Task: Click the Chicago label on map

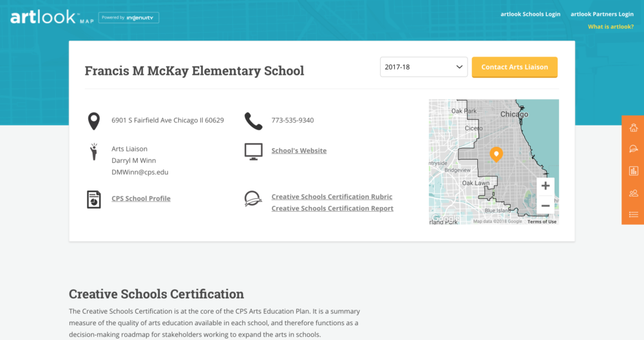Action: pos(514,114)
